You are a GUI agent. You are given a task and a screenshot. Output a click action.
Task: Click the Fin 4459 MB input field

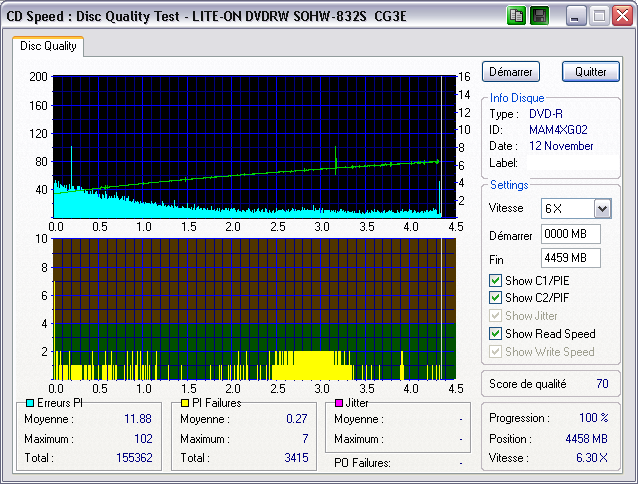pyautogui.click(x=570, y=258)
